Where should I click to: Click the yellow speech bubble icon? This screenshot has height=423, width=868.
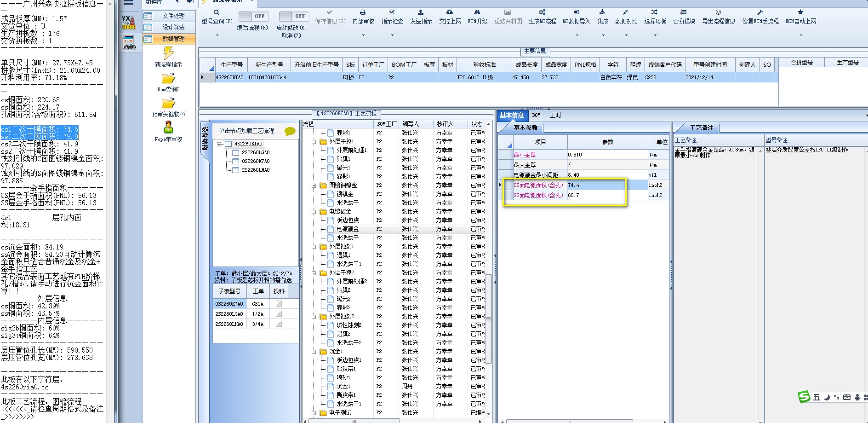[x=290, y=132]
